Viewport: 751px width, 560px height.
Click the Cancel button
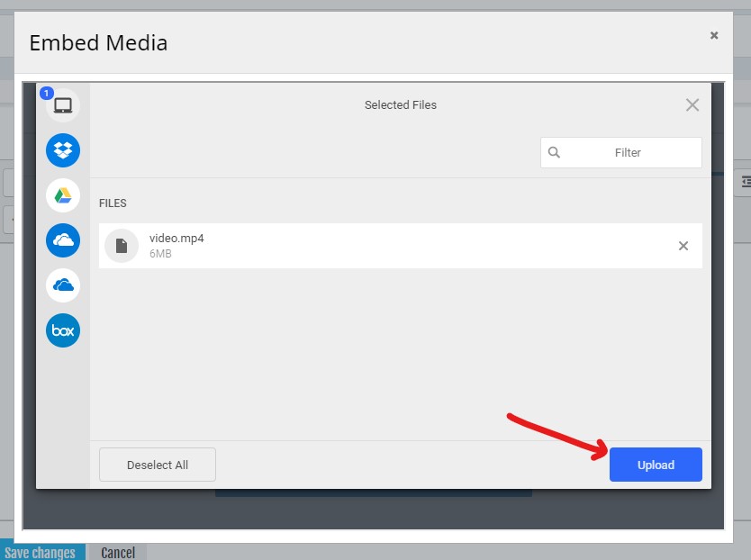click(x=117, y=552)
